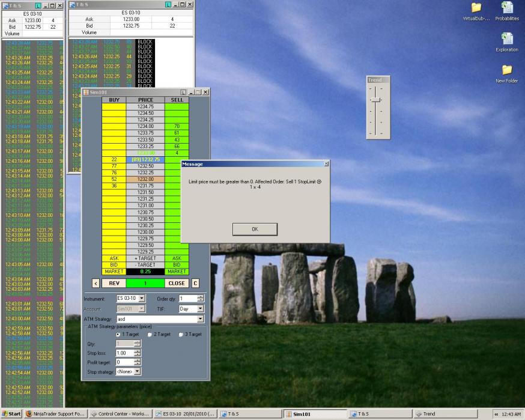Image resolution: width=525 pixels, height=420 pixels.
Task: Click the system clock showing 12:43 AM
Action: (x=511, y=415)
